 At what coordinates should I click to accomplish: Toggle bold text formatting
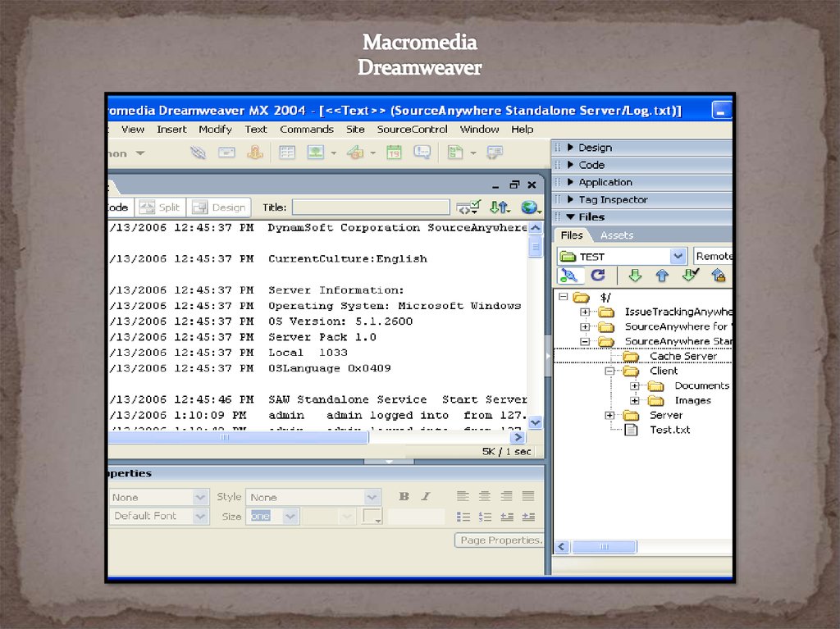403,496
